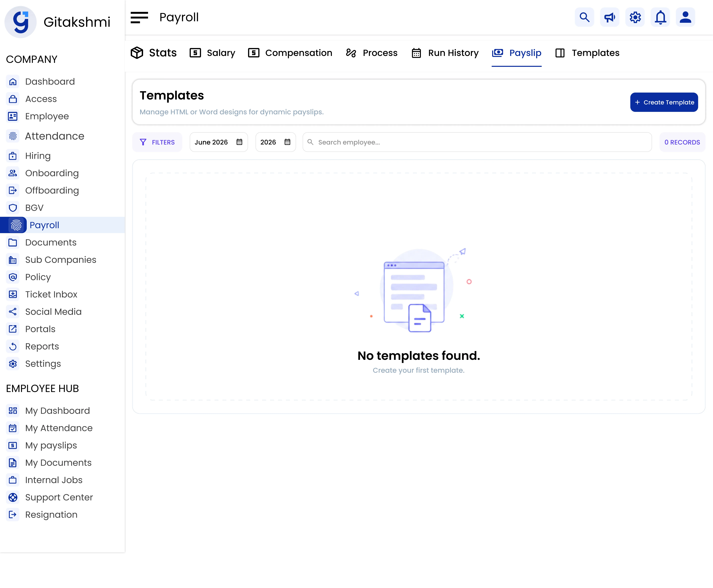Toggle the hamburger sidebar menu

[139, 18]
